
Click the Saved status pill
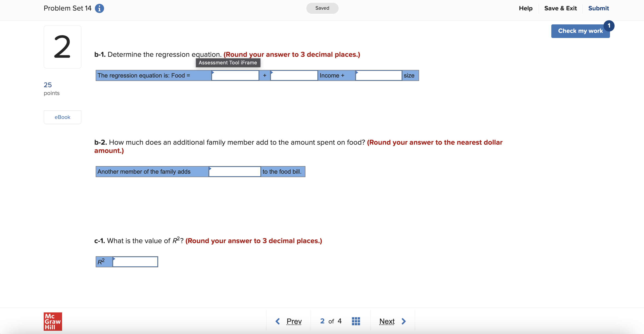point(322,8)
